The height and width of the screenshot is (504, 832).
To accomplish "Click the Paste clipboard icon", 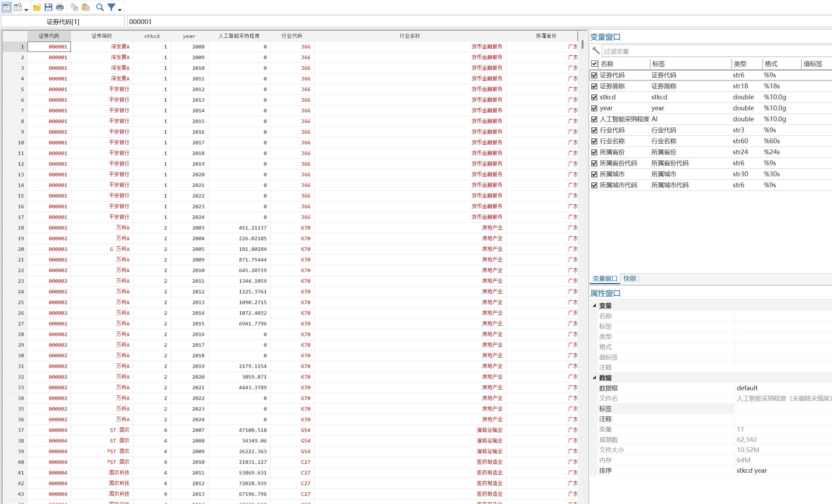I will tap(86, 7).
